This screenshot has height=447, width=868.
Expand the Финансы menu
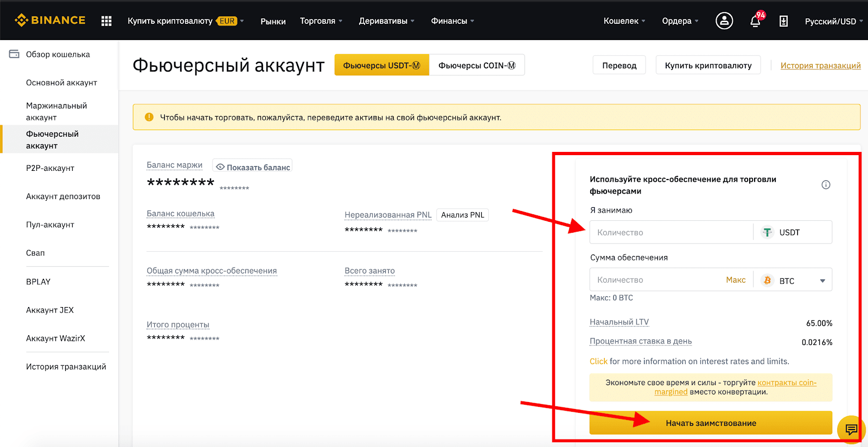(452, 21)
